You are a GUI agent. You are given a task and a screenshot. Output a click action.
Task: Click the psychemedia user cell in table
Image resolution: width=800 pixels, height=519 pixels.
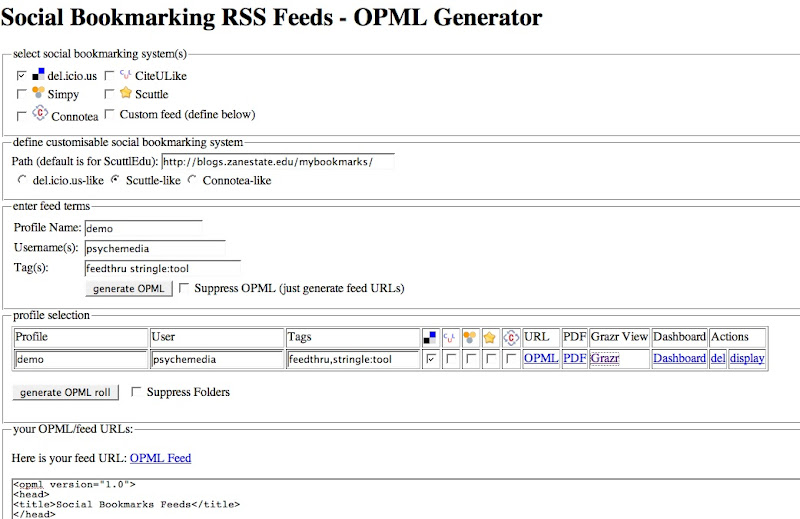[217, 359]
